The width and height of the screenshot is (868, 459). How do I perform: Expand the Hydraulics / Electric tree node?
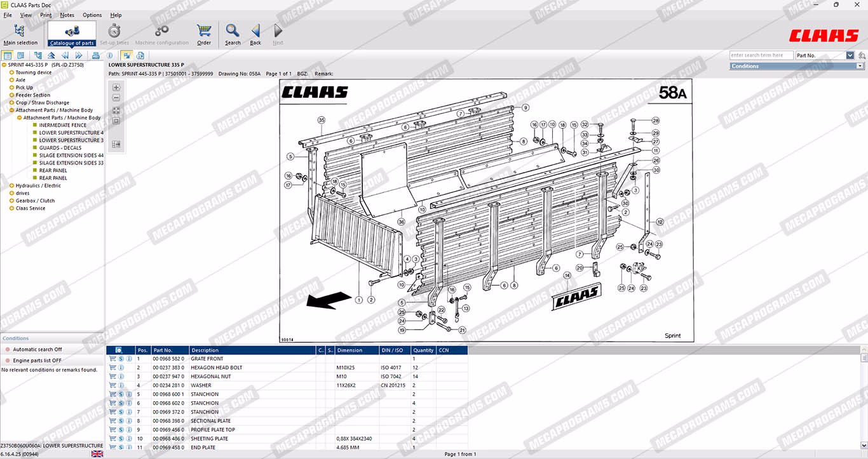click(x=11, y=186)
